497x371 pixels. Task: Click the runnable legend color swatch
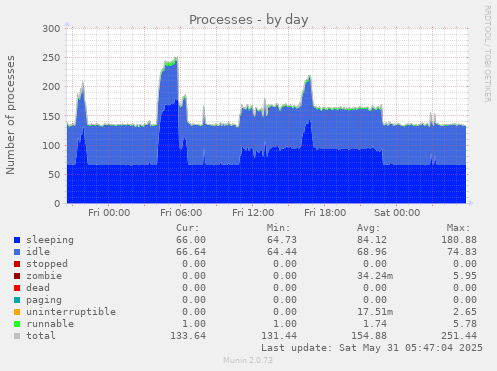(17, 324)
